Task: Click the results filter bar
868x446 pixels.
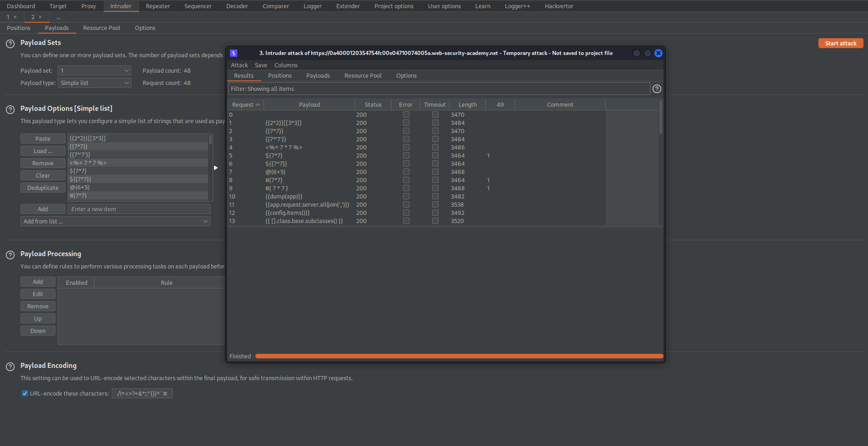Action: [439, 89]
